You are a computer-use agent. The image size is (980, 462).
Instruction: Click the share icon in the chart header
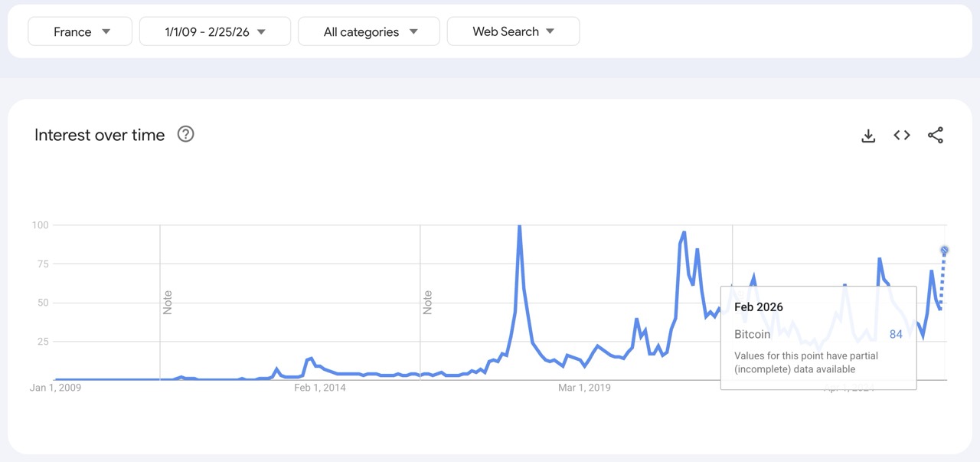pos(936,135)
